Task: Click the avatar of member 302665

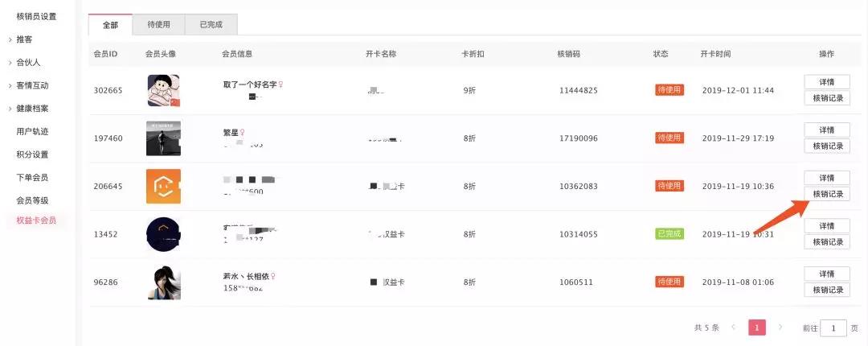Action: click(x=163, y=90)
